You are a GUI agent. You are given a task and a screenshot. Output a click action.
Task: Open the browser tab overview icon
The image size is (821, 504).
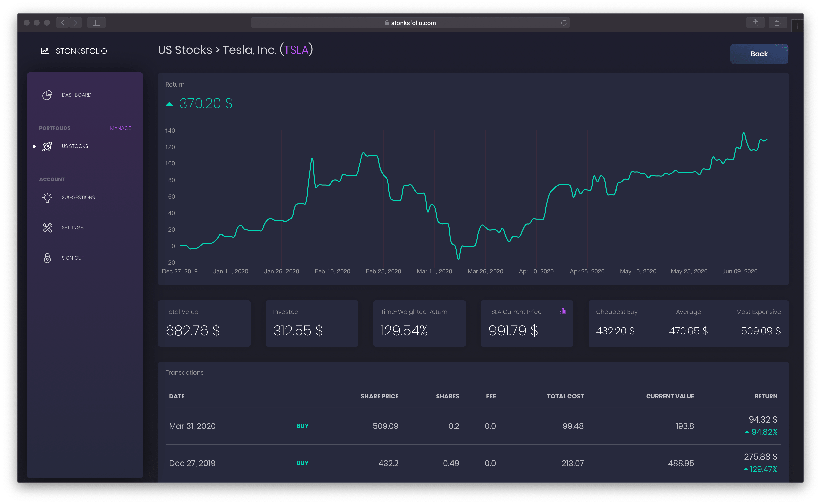(x=778, y=23)
